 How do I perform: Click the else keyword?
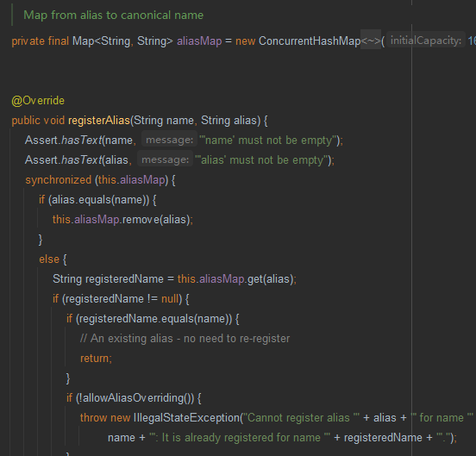pyautogui.click(x=49, y=259)
